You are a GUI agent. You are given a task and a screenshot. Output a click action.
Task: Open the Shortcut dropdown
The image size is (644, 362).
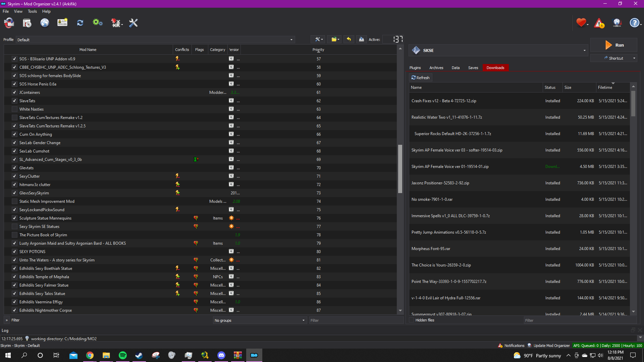click(634, 58)
